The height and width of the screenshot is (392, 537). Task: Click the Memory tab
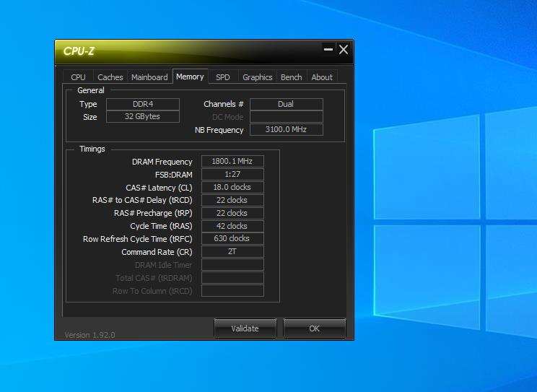pos(190,77)
